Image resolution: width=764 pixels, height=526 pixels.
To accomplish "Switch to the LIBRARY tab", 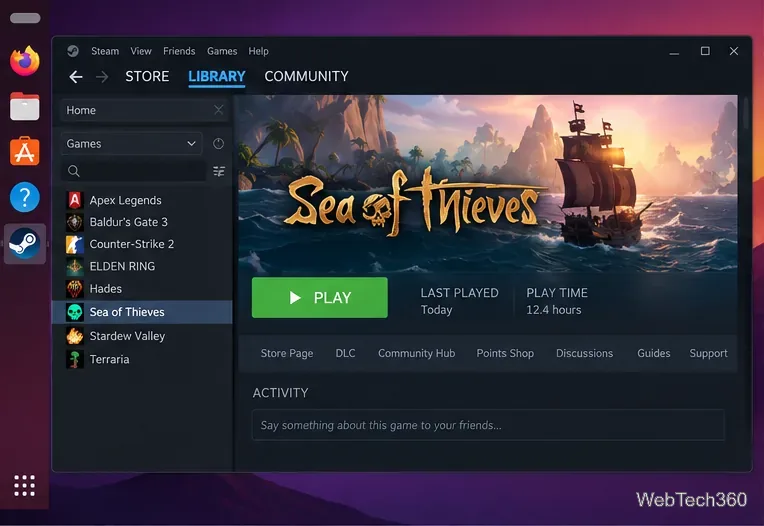I will (217, 76).
